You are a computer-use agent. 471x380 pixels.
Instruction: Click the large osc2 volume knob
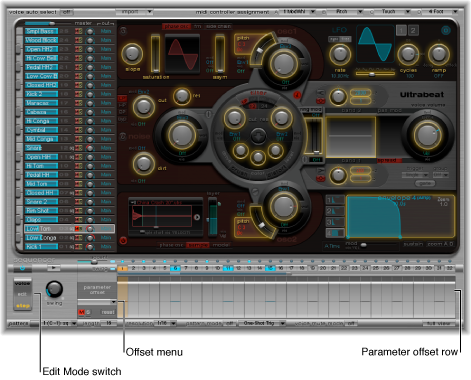coord(283,206)
